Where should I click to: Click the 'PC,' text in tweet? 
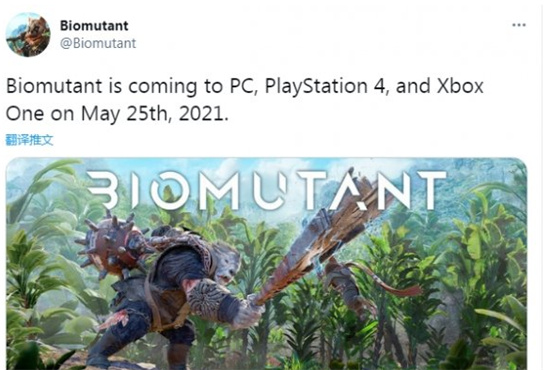244,86
